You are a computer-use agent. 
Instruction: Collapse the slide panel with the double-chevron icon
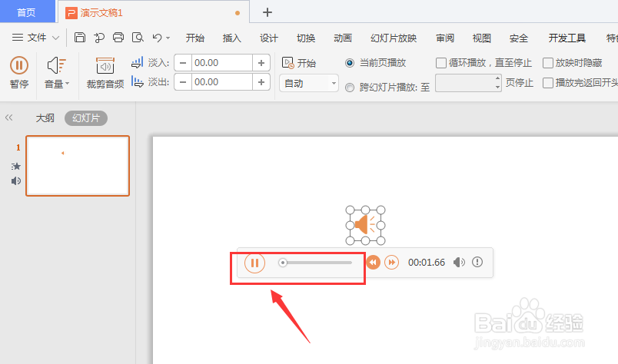pos(8,117)
